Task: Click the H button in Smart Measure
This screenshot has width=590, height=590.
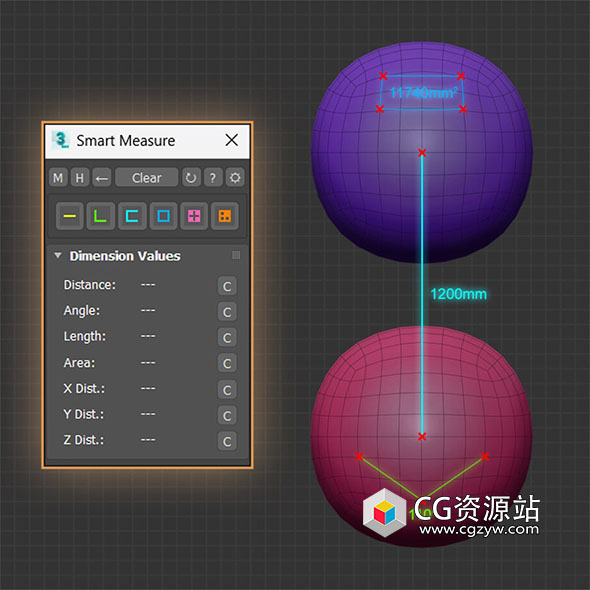Action: tap(80, 178)
